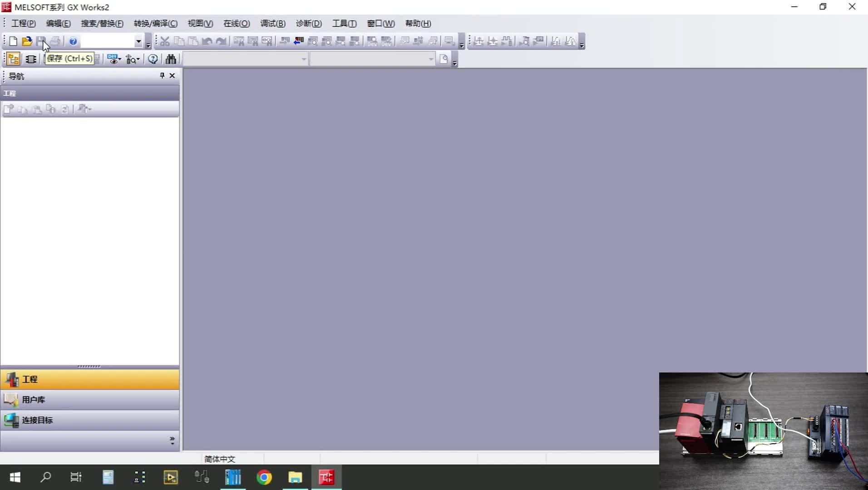
Task: Open the combo box beside the help icon
Action: [x=138, y=41]
